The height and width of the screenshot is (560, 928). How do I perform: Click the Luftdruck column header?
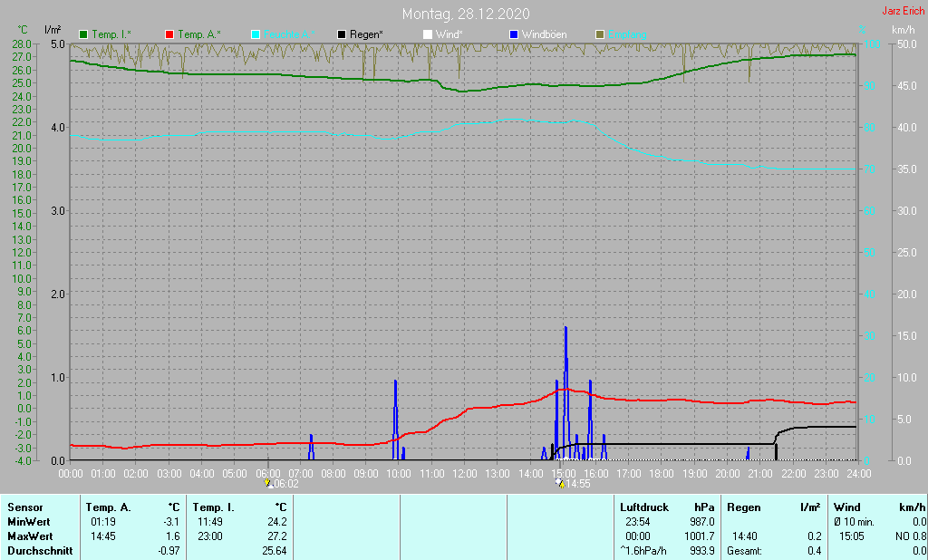pos(643,507)
